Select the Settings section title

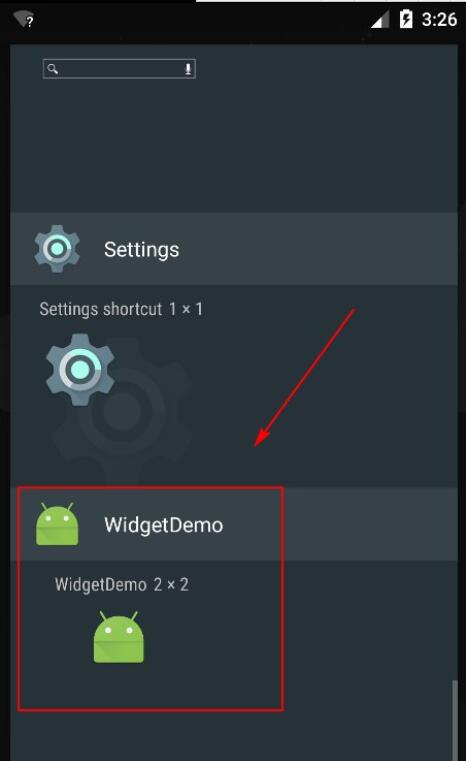coord(142,249)
